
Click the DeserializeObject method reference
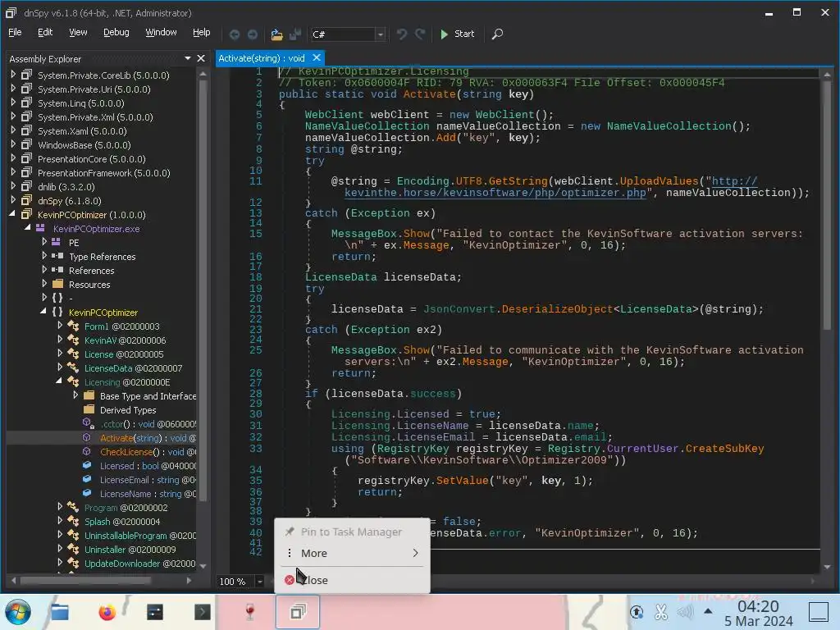pyautogui.click(x=557, y=309)
